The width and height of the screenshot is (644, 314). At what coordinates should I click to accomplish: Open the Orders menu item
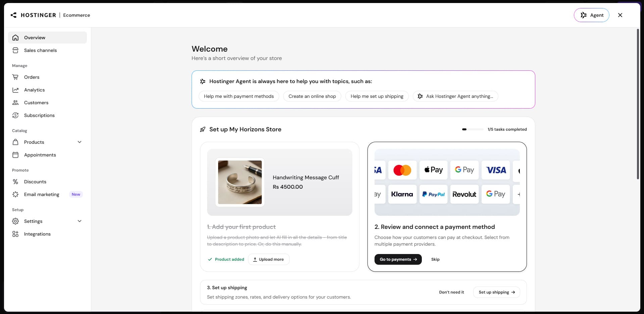click(47, 77)
